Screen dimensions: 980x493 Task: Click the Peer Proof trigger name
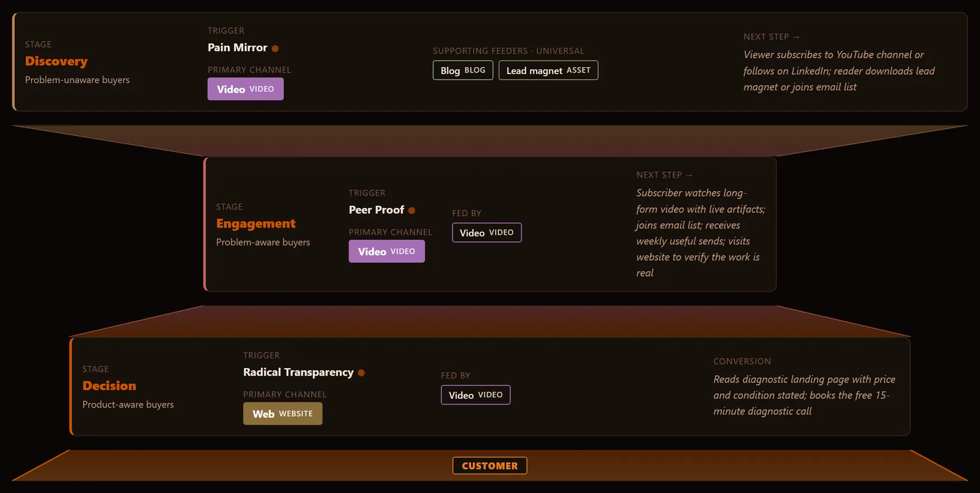coord(377,210)
